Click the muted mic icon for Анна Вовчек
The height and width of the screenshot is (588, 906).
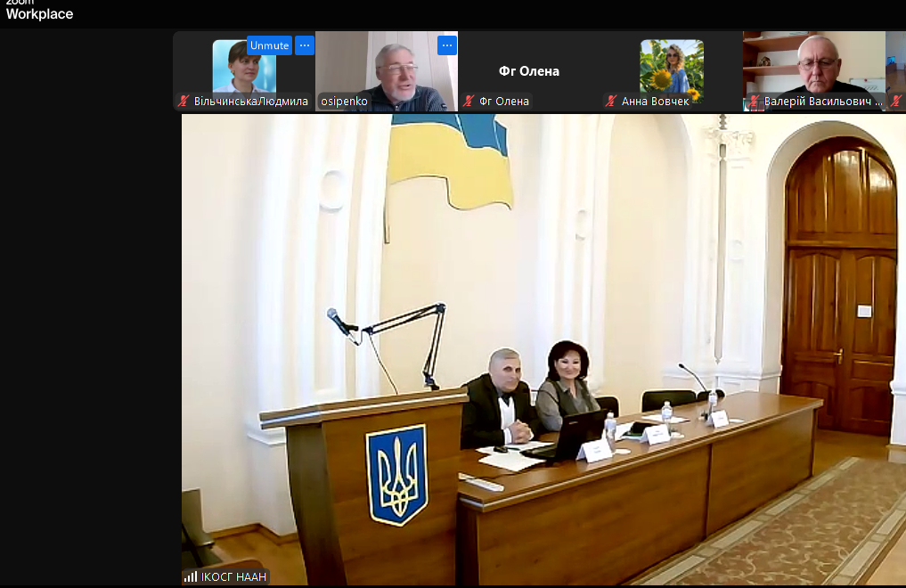point(611,102)
